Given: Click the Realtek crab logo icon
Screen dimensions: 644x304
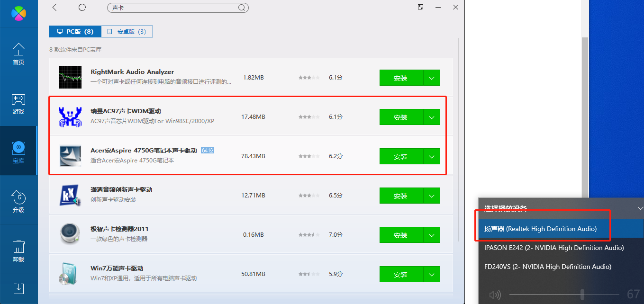Looking at the screenshot, I should (x=70, y=116).
